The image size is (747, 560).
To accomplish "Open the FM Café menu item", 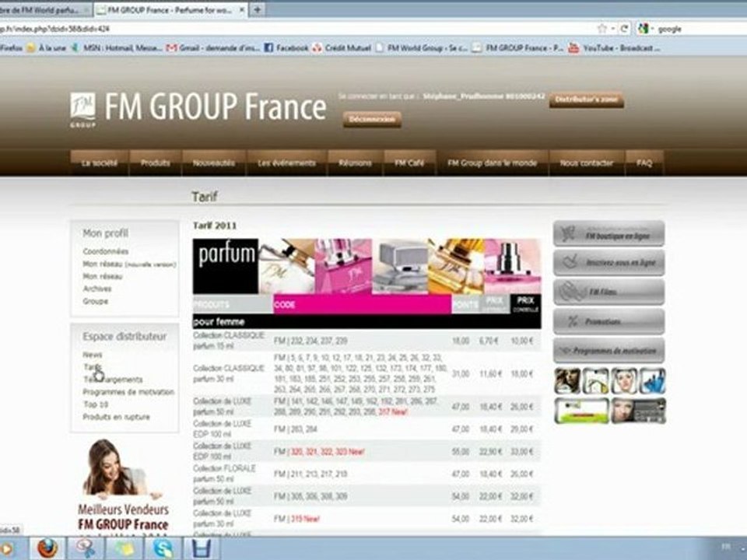I will click(x=409, y=163).
